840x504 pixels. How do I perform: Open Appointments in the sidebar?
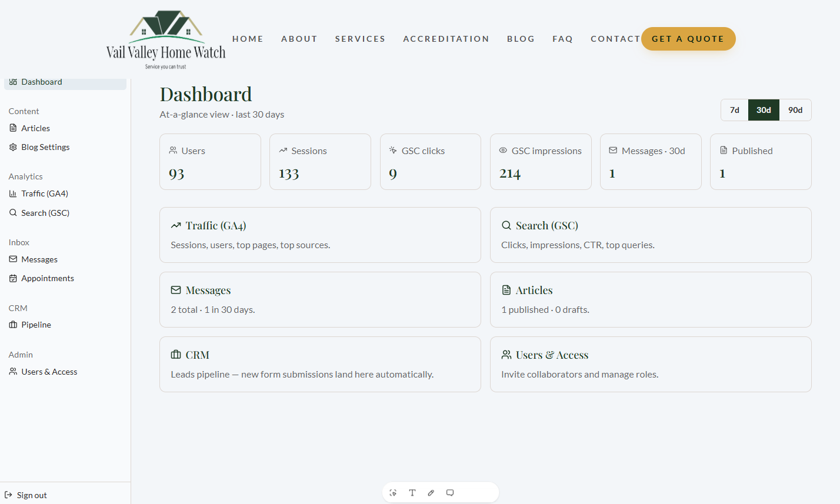pos(65,278)
